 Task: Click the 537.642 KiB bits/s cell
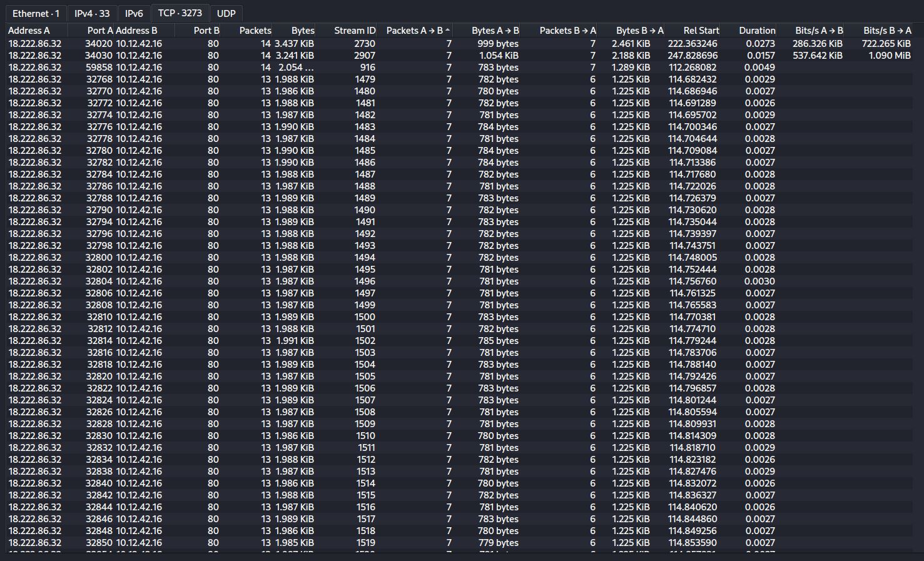[817, 56]
